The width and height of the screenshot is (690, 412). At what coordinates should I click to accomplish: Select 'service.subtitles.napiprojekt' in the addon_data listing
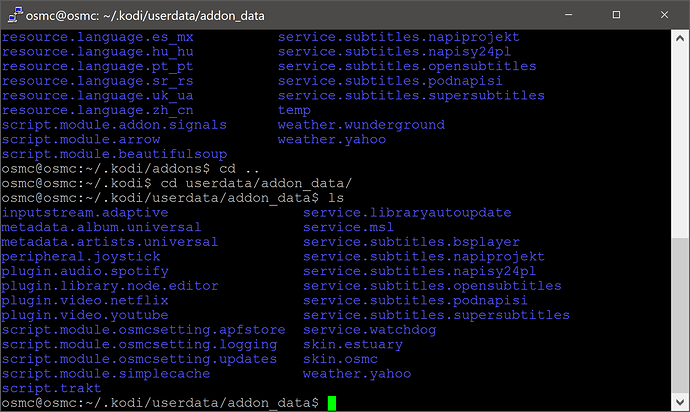[x=424, y=257]
